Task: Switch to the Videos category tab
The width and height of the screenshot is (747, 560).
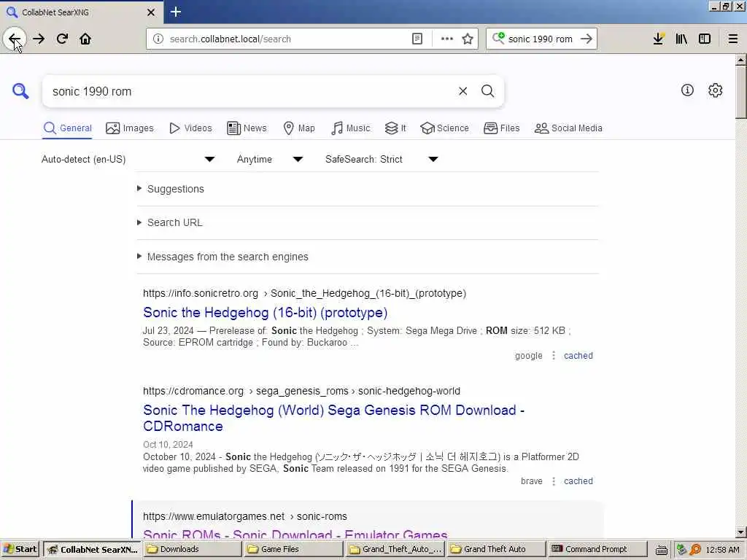Action: pos(190,128)
